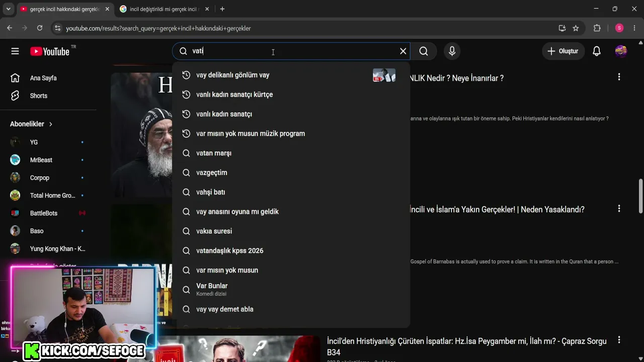This screenshot has height=362, width=644.
Task: Select the 'vanlı kadın sanatçı' history suggestion
Action: click(x=291, y=114)
